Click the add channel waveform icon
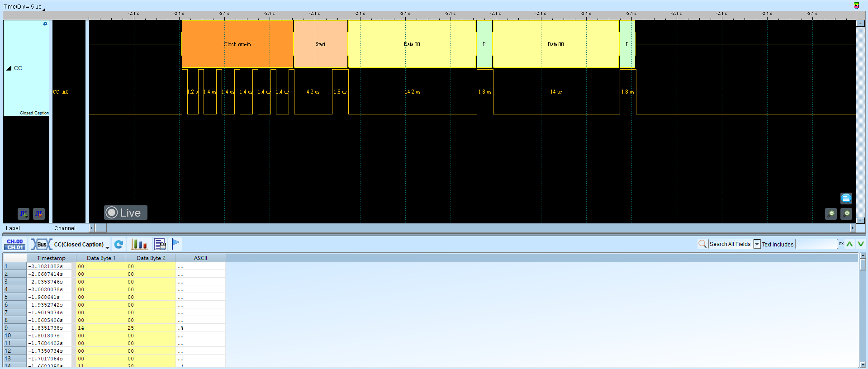Screen dimensions: 868x369 coord(24,213)
